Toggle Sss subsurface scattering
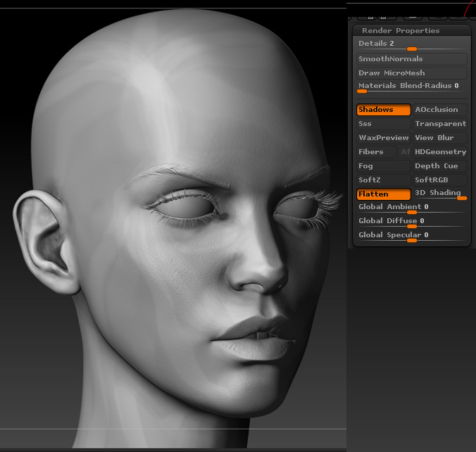 click(383, 124)
